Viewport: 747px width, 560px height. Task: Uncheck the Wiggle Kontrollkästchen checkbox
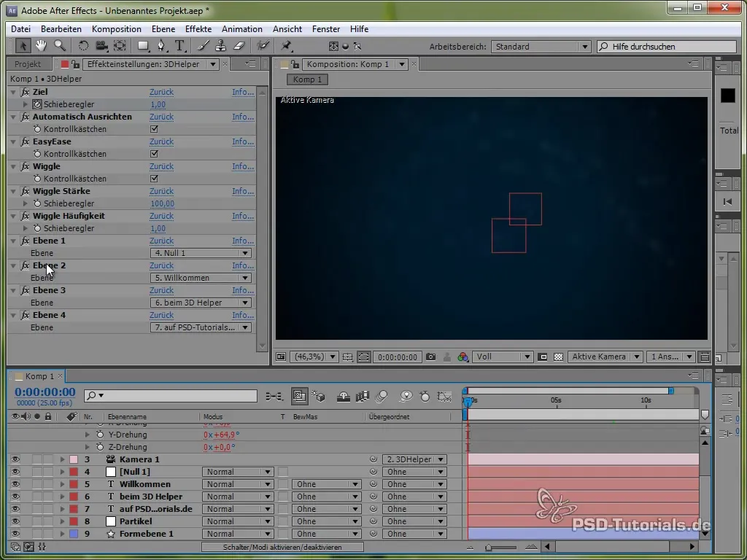(154, 179)
